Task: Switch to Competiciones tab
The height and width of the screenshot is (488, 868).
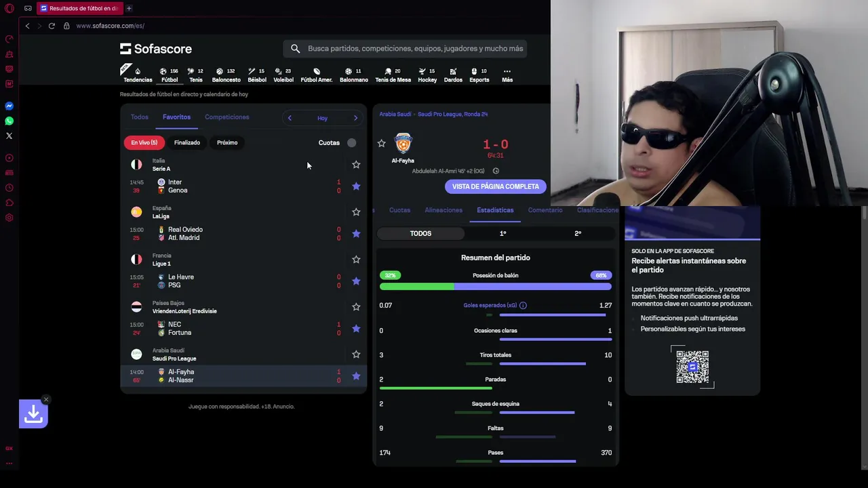Action: point(226,117)
